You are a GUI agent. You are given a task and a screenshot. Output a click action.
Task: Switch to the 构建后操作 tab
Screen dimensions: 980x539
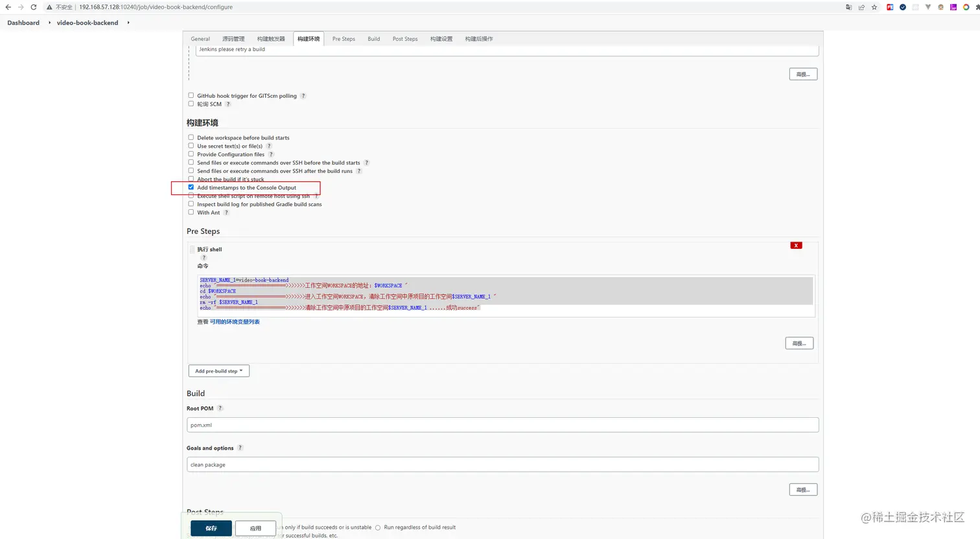[x=479, y=39]
